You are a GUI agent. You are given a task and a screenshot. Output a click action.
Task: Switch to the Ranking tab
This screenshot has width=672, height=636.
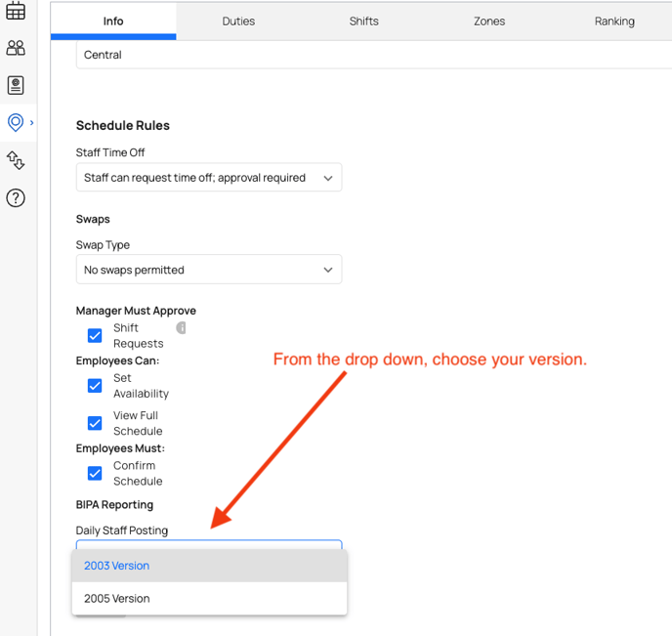point(614,21)
